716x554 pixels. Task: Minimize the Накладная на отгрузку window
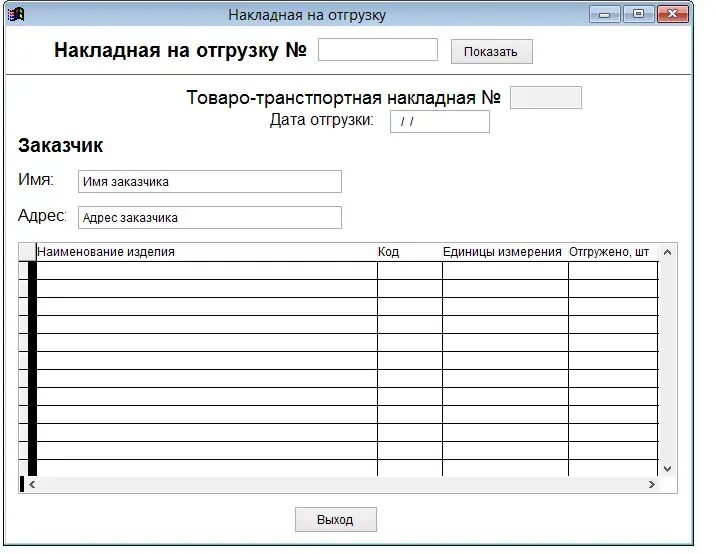(x=605, y=15)
